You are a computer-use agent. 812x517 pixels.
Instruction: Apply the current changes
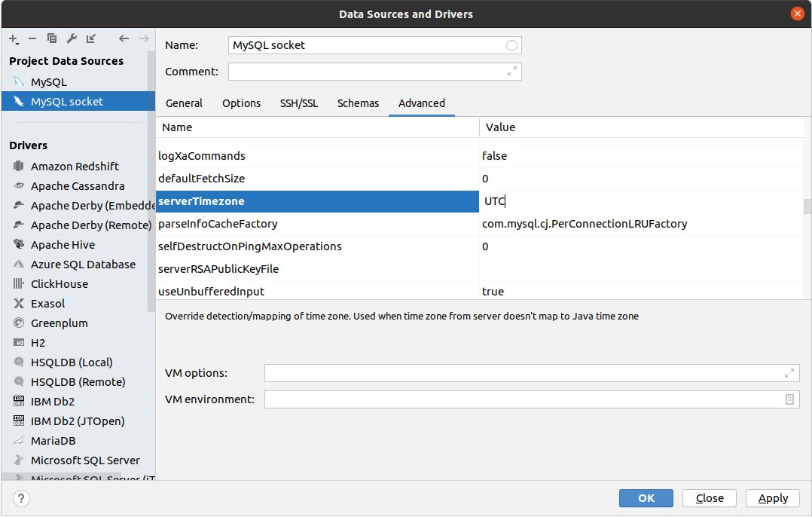point(772,498)
